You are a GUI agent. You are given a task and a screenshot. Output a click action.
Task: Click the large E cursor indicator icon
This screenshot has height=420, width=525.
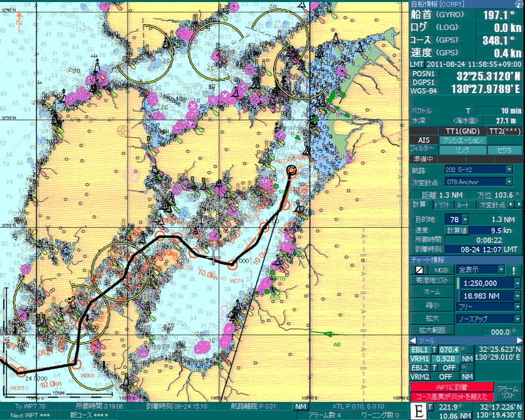tap(418, 411)
